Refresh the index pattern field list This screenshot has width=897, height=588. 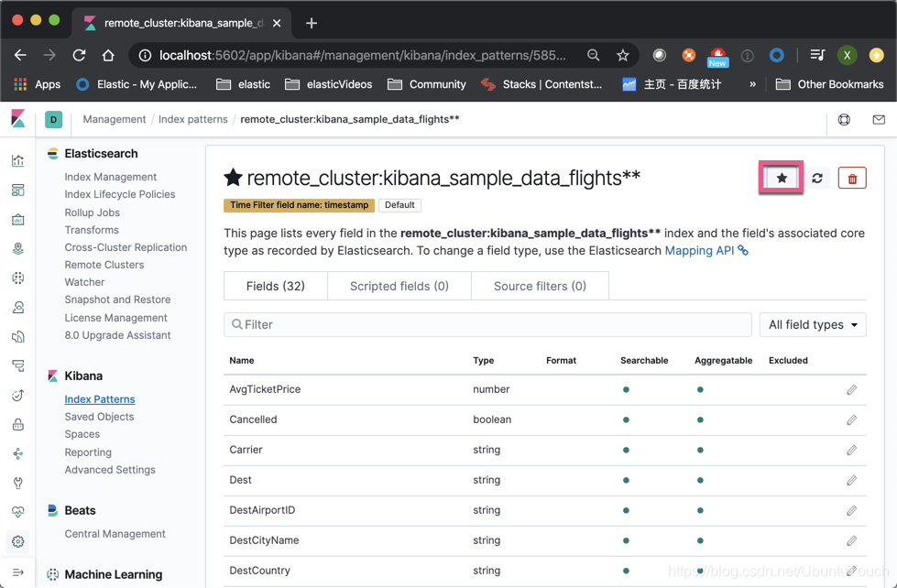click(817, 178)
